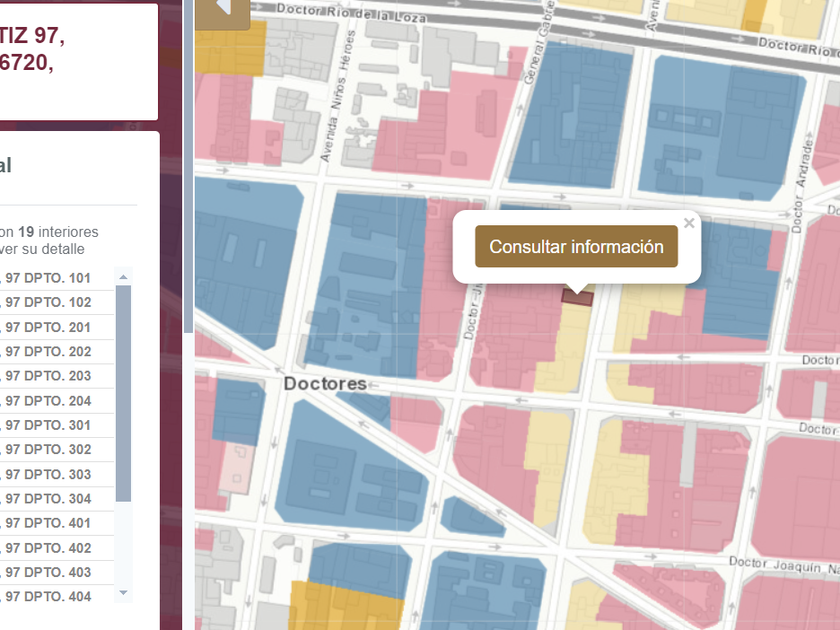Click the Avenida Niños Héroes street label

point(339,96)
